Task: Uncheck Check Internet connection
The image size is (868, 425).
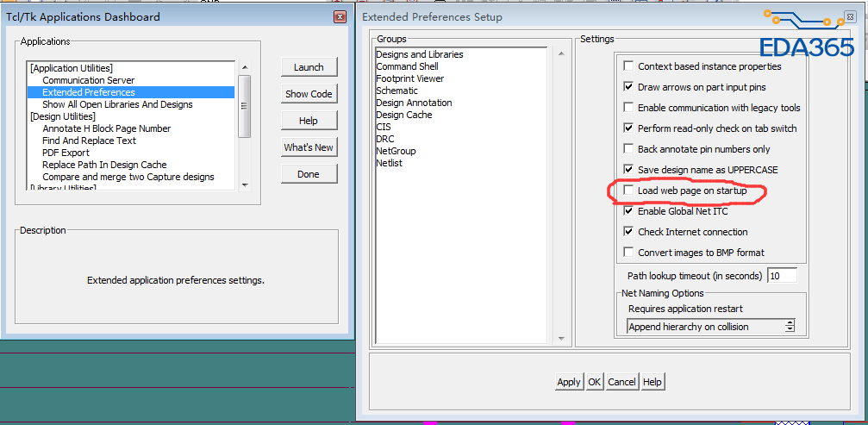Action: (x=628, y=232)
